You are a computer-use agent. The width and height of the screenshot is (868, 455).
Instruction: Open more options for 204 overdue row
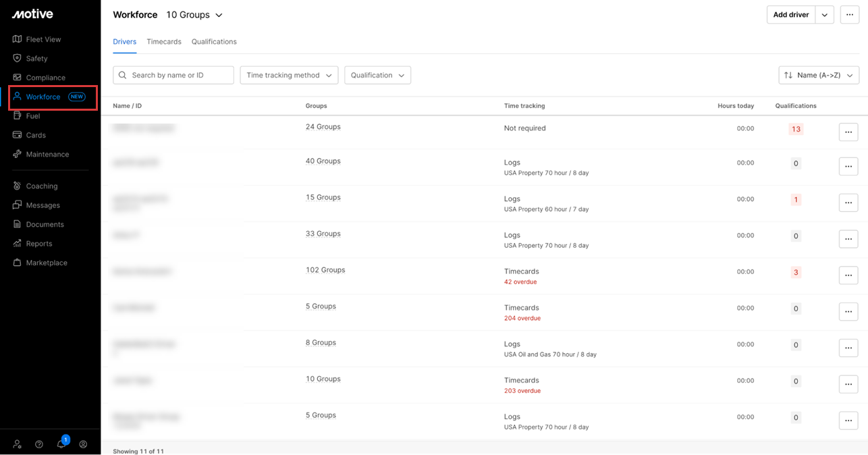(x=848, y=312)
